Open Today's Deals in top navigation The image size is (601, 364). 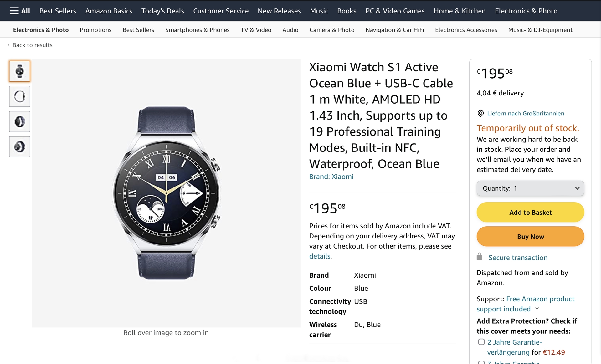162,11
